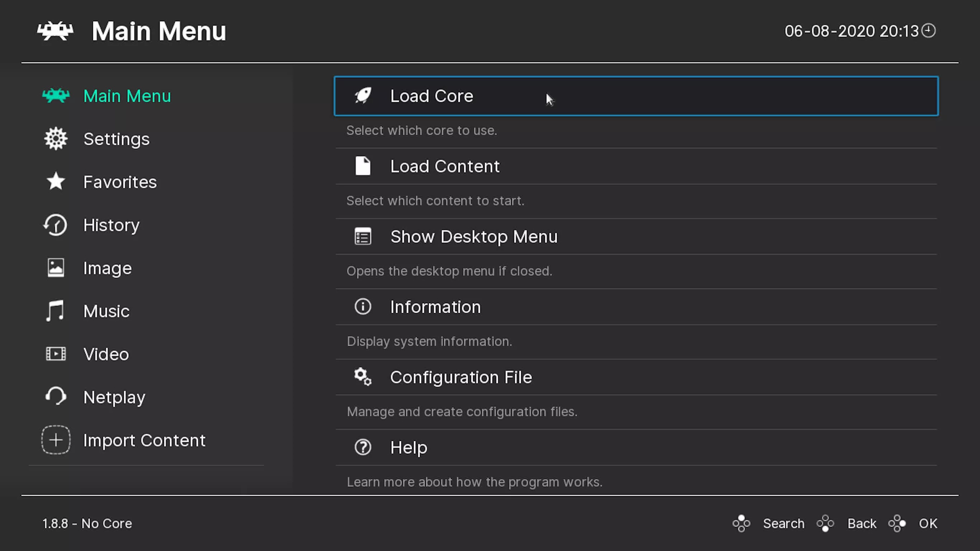Select the Main Menu sidebar tab

pos(127,95)
